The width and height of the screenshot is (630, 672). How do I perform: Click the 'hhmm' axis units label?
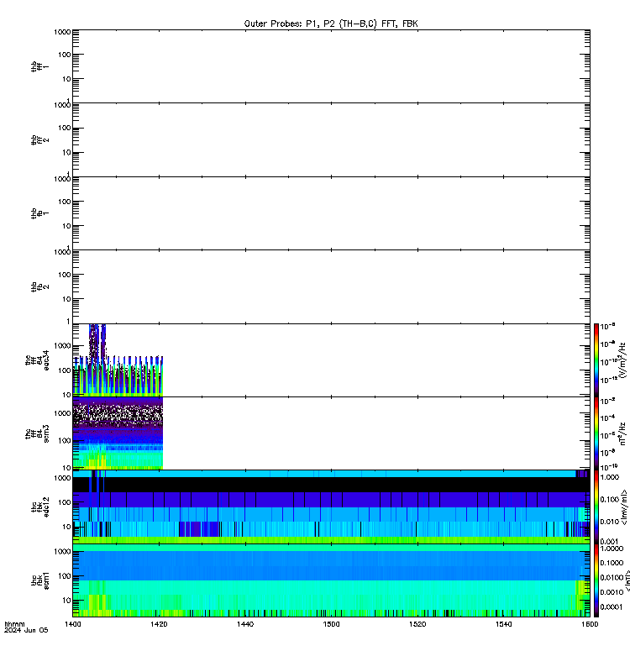pyautogui.click(x=14, y=624)
